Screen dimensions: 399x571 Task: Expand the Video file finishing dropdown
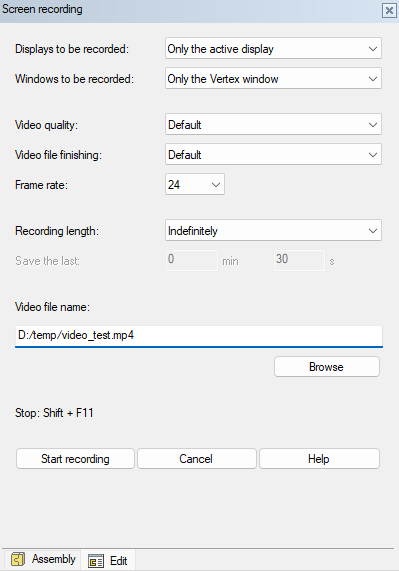pos(273,154)
